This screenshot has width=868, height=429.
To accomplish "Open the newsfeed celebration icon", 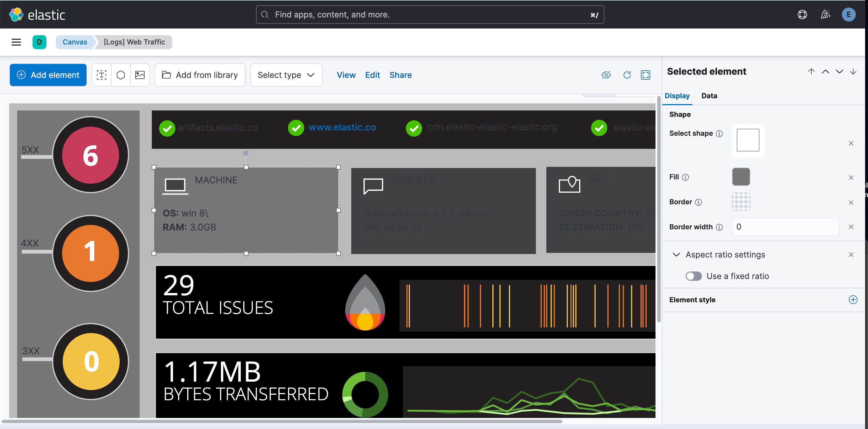I will click(825, 15).
